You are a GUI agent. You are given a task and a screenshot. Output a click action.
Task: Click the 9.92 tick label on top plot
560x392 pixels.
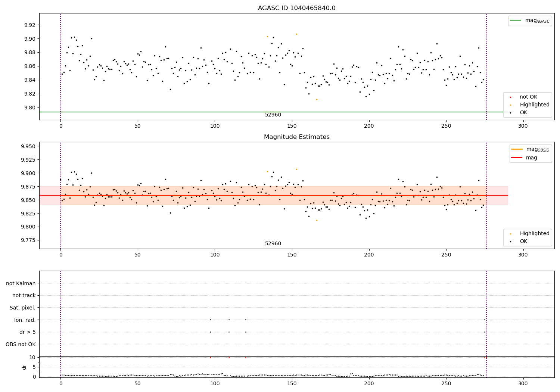click(x=29, y=25)
